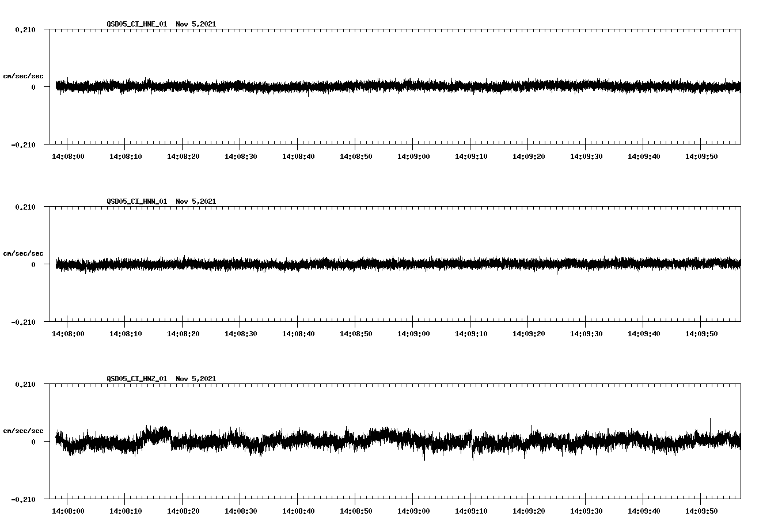Click 14:09:40 time label under HNE plot
Image resolution: width=782 pixels, height=532 pixels.
click(x=644, y=157)
